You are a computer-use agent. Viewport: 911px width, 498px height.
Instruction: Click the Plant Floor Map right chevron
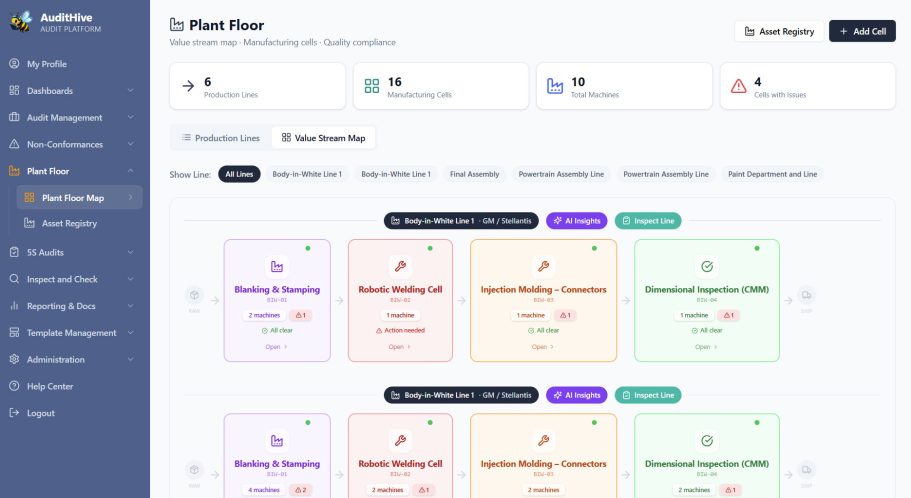pos(131,198)
